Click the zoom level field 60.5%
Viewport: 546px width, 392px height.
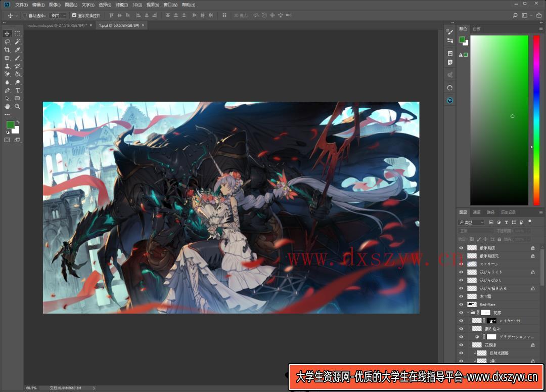pos(31,388)
